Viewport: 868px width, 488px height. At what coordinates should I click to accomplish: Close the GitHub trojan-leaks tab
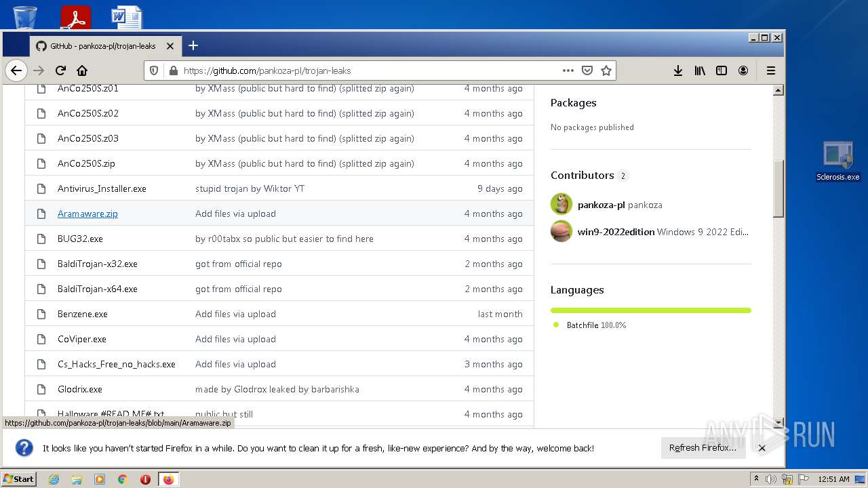(x=170, y=46)
